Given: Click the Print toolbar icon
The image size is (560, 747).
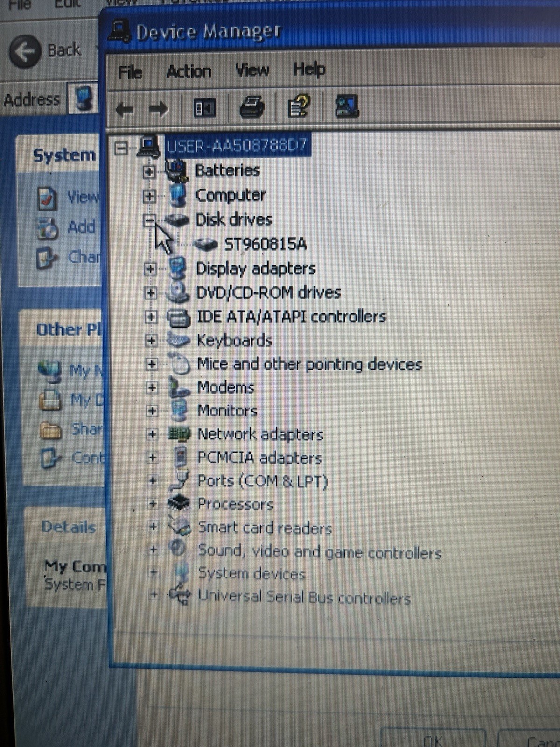Looking at the screenshot, I should tap(252, 107).
